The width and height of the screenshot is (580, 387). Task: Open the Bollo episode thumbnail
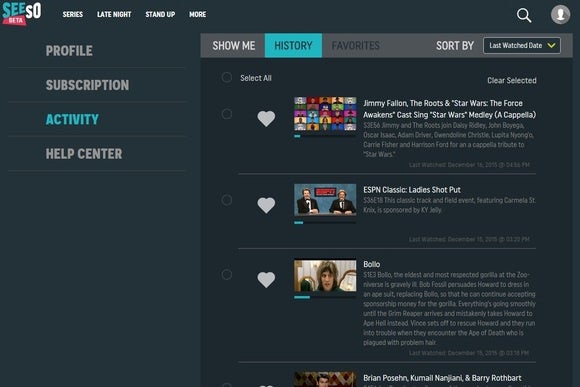[325, 275]
